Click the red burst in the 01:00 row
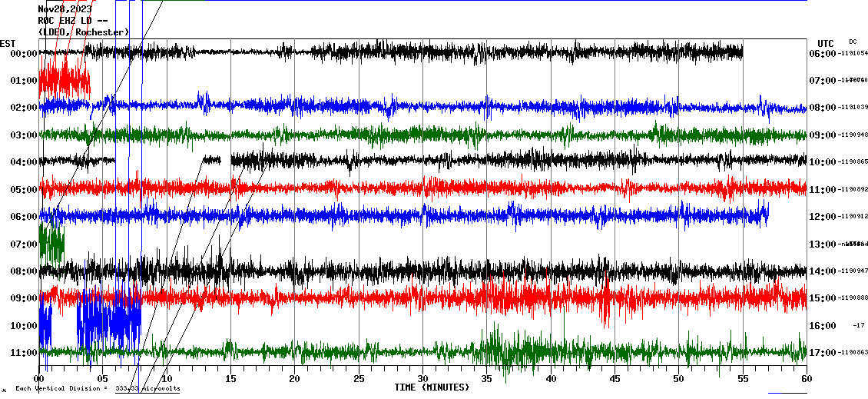 [x=64, y=80]
